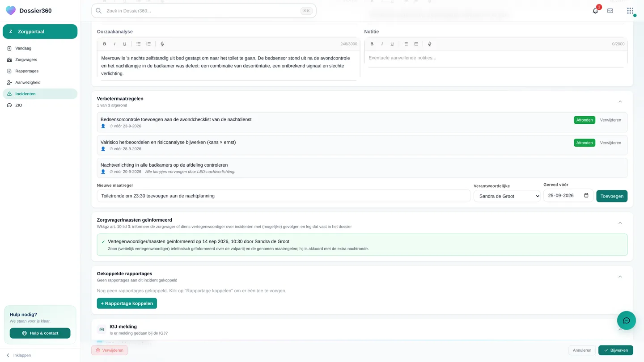Screen dimensions: 644x362
Task: Toggle bold in Oorzaakanalyse editor
Action: [105, 44]
